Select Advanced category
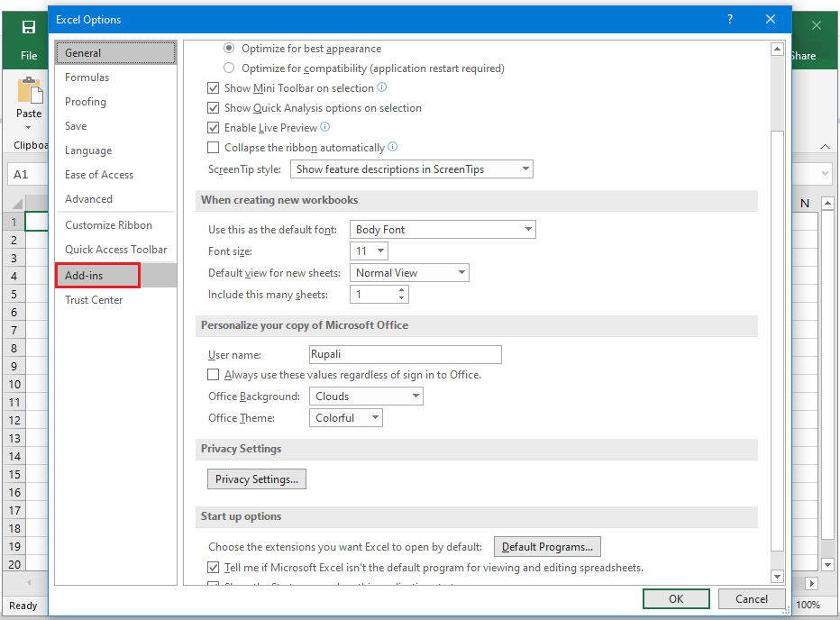The height and width of the screenshot is (620, 840). click(115, 199)
